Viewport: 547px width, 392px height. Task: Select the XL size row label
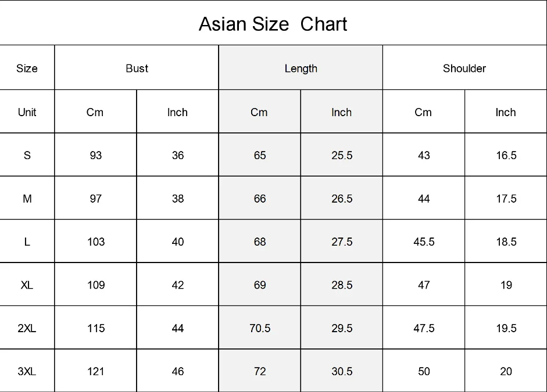pyautogui.click(x=27, y=285)
